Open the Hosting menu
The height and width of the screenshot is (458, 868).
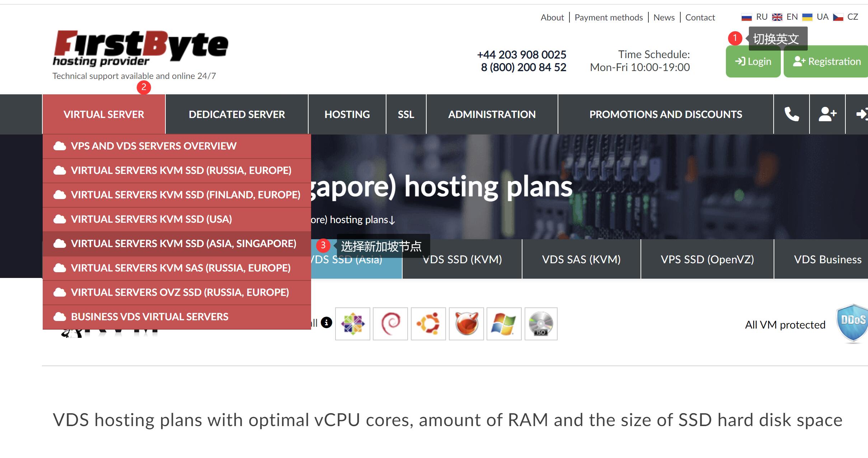click(347, 114)
